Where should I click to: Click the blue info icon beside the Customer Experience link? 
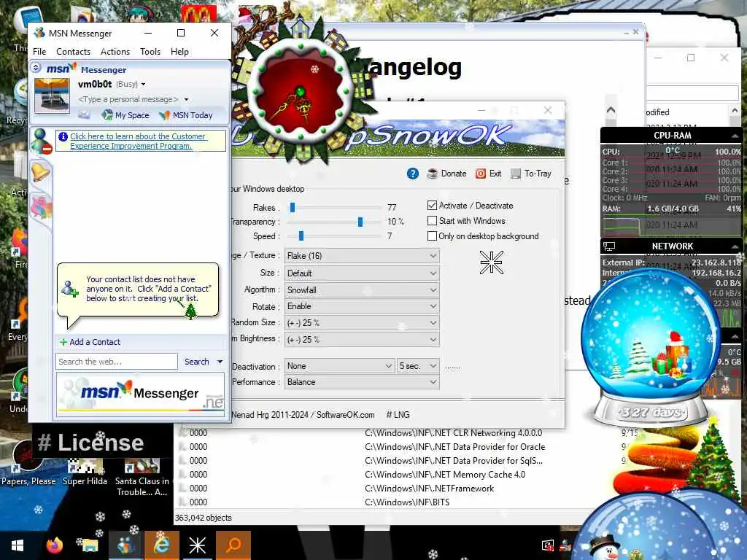63,136
